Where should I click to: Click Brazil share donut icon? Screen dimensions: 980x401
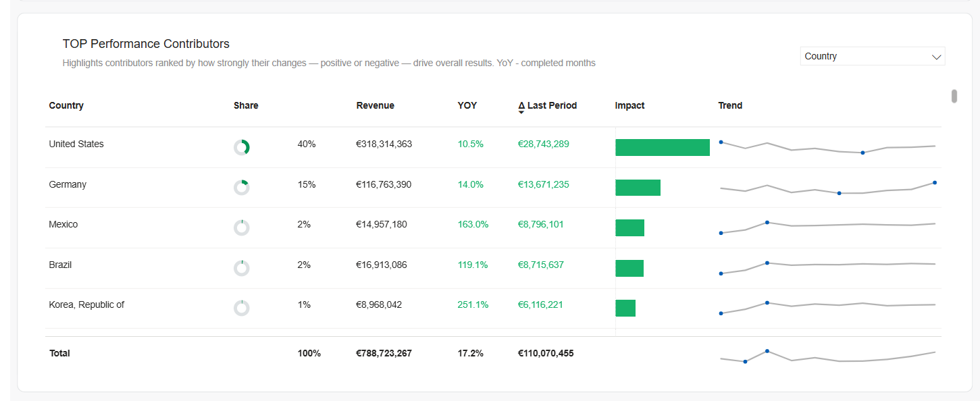coord(242,268)
